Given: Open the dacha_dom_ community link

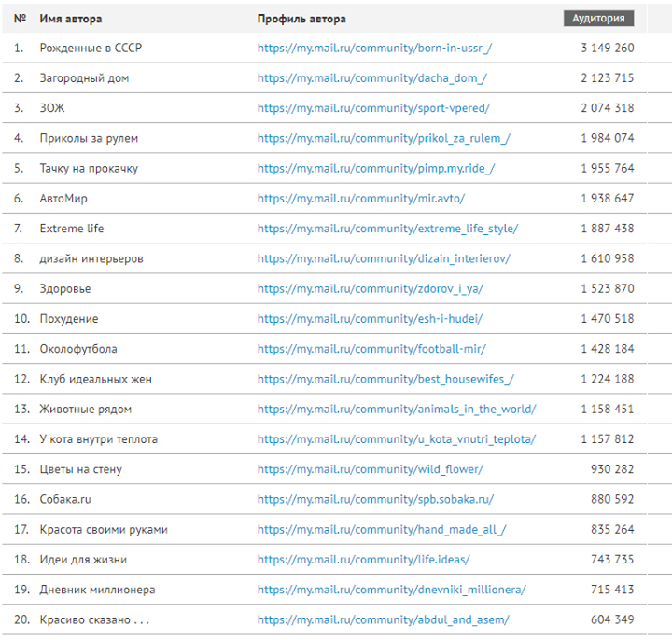Looking at the screenshot, I should coord(372,78).
